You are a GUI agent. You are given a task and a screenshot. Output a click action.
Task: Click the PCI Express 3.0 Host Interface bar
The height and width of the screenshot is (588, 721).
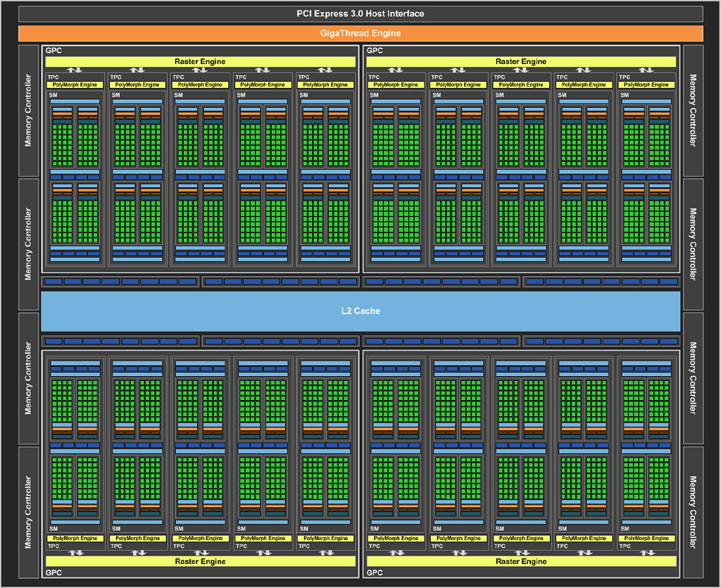click(360, 13)
